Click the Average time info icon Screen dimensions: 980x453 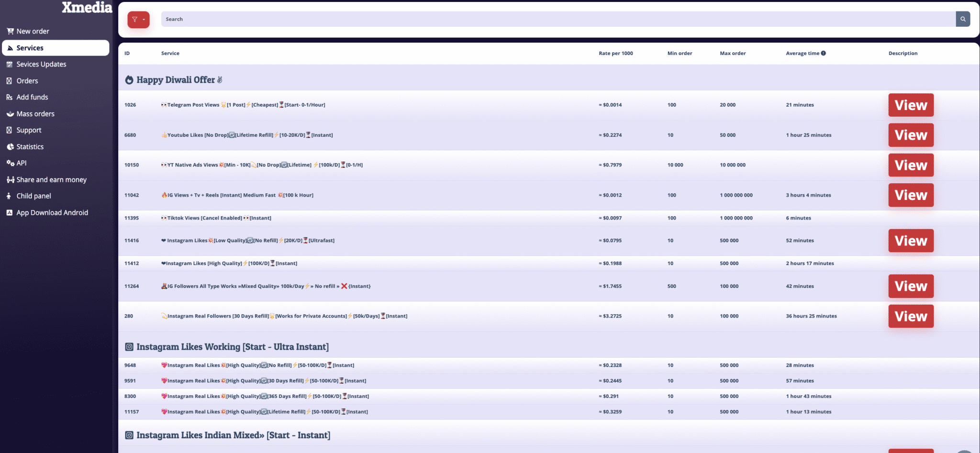tap(824, 53)
